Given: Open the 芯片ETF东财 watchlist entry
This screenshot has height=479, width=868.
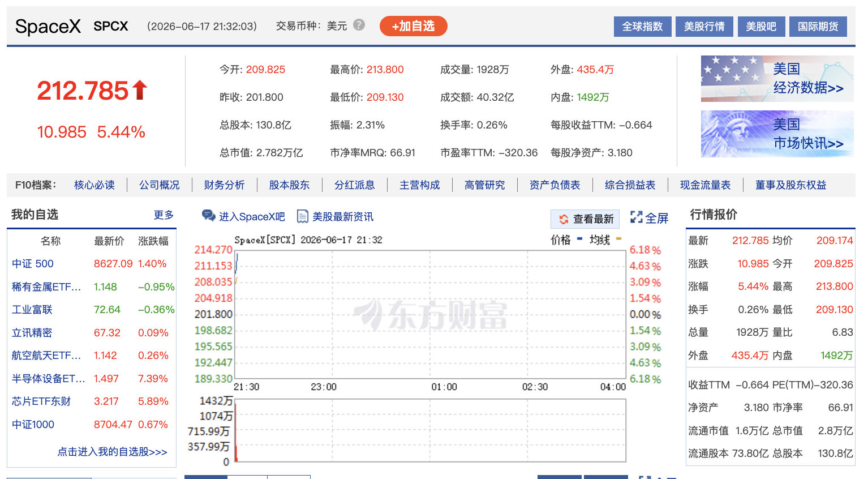Looking at the screenshot, I should (x=41, y=401).
